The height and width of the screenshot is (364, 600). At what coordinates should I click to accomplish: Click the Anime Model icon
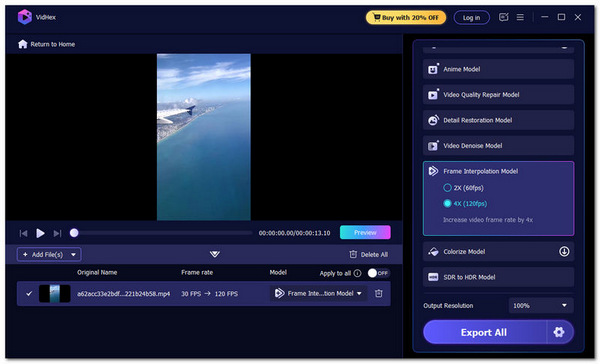click(433, 69)
